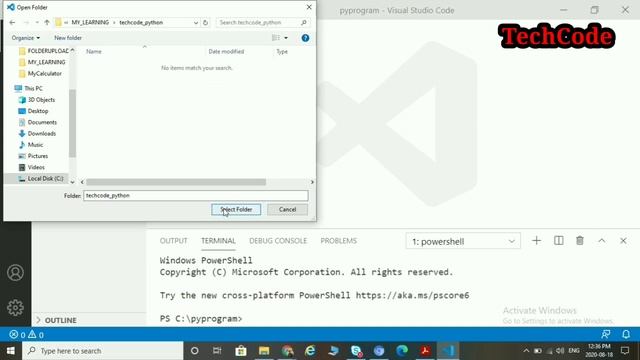Go back in the folder dialog
The image size is (640, 360).
coord(12,22)
